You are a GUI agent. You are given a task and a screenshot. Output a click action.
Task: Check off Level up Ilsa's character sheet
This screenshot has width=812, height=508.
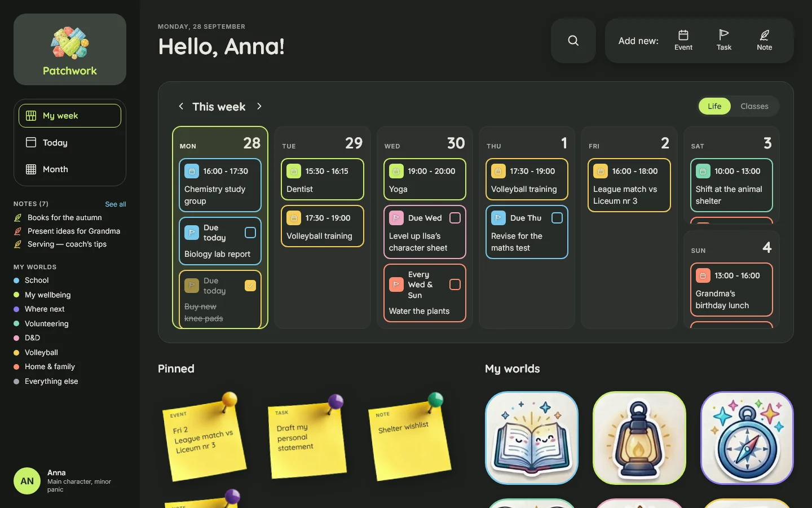[x=455, y=218]
